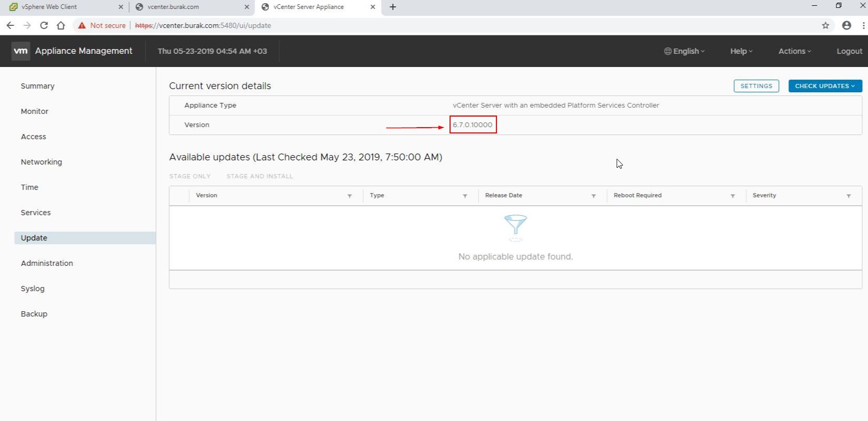Screen dimensions: 868x421
Task: Click the browser forward arrow
Action: [27, 25]
